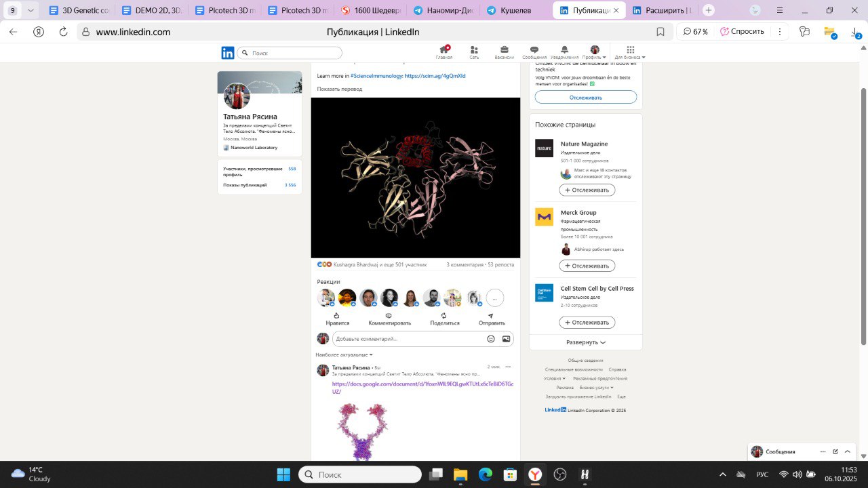Image resolution: width=868 pixels, height=488 pixels.
Task: Follow Nature Magazine with Отслеживать button
Action: tap(587, 190)
